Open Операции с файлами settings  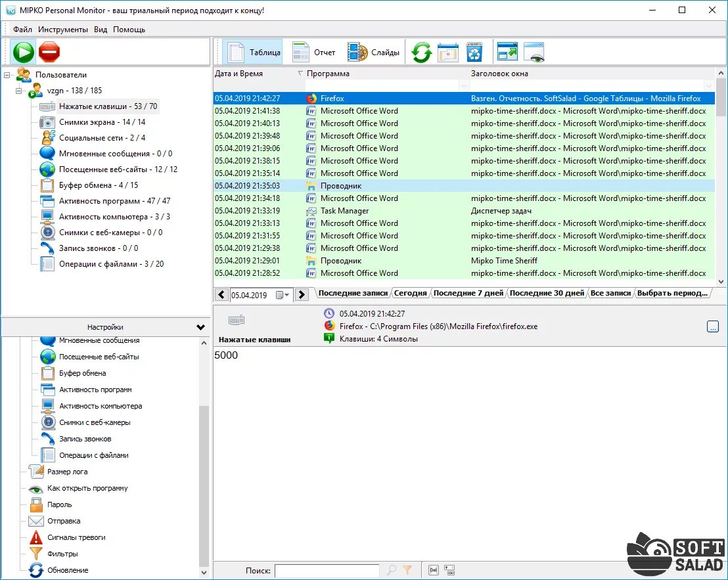click(93, 455)
